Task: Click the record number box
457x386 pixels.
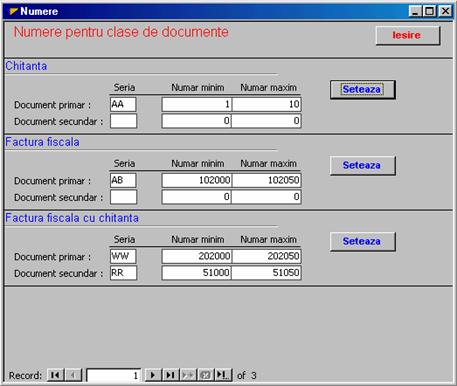Action: (x=113, y=375)
